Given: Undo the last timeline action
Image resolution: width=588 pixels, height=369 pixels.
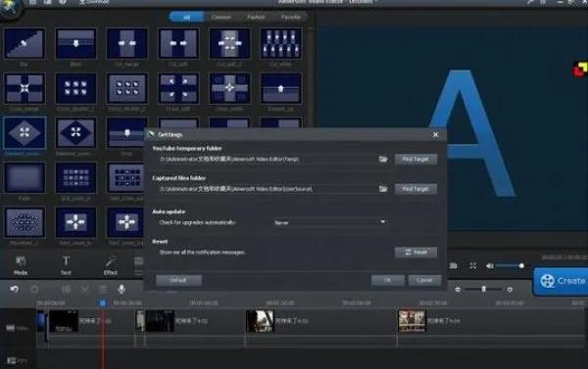Looking at the screenshot, I should pyautogui.click(x=15, y=289).
